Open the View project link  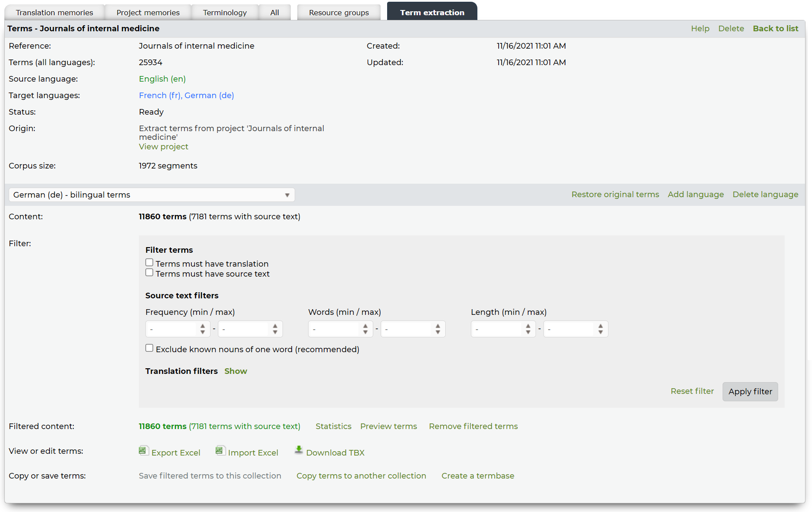pyautogui.click(x=163, y=147)
